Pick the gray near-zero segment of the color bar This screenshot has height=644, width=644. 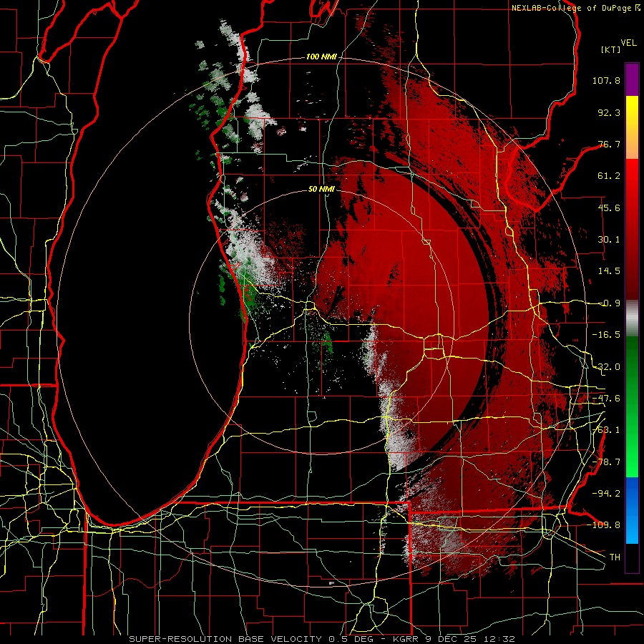[632, 318]
